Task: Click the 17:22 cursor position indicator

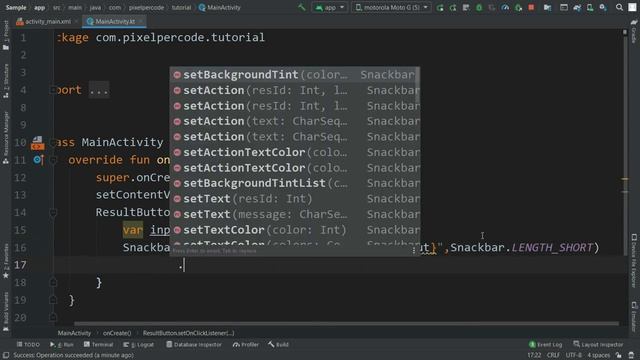Action: tap(534, 356)
